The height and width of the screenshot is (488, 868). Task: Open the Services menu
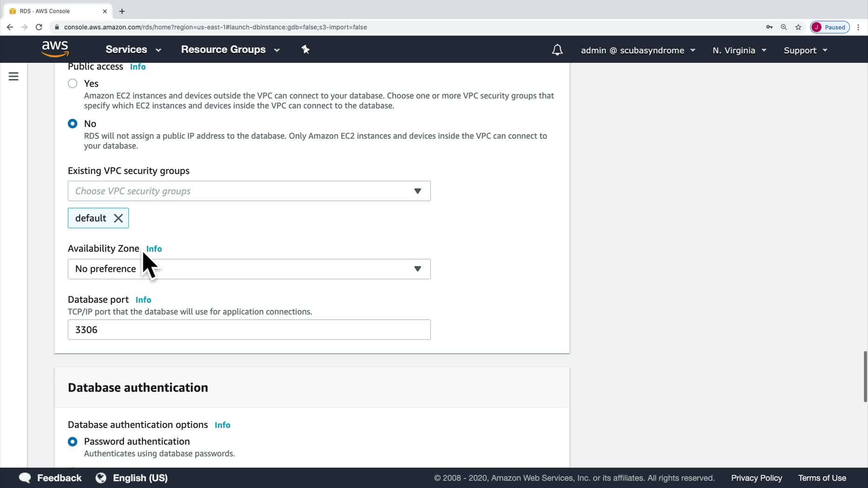(x=133, y=49)
